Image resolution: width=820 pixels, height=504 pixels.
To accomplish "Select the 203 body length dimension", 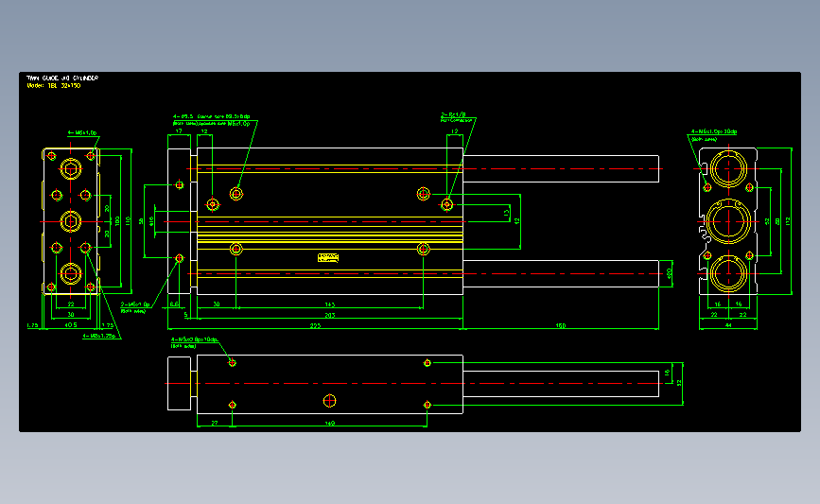I will (x=329, y=315).
